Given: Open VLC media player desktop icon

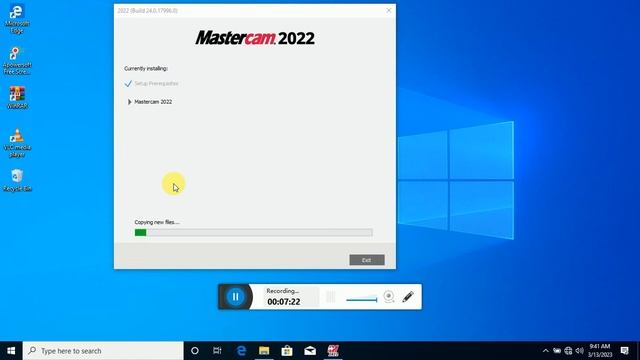Looking at the screenshot, I should 17,143.
